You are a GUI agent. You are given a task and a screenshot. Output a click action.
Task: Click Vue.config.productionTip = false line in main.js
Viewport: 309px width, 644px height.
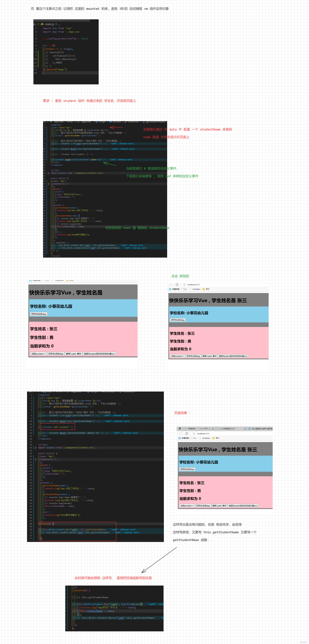pos(65,38)
